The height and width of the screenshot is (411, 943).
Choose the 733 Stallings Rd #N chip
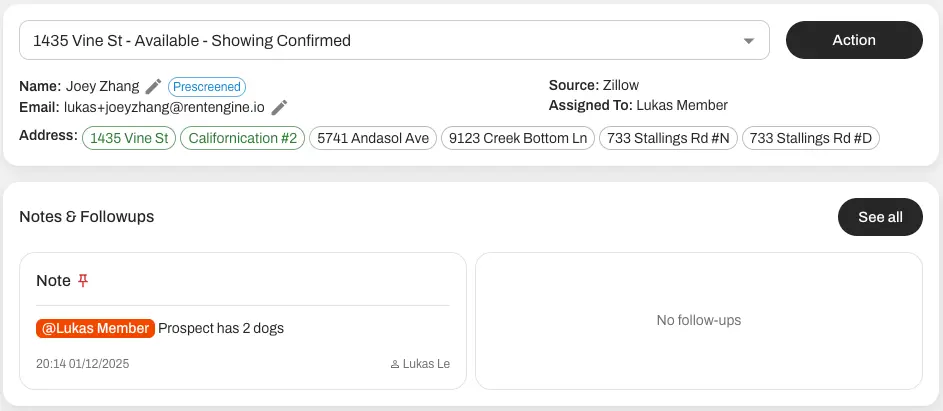tap(667, 138)
